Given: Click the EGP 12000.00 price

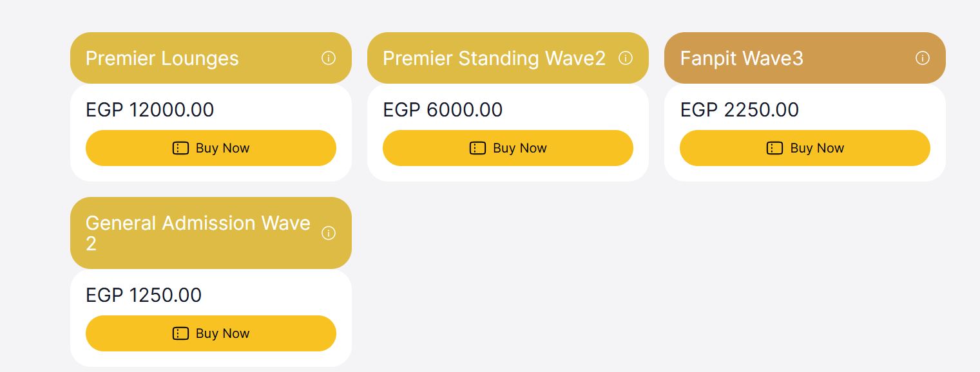Looking at the screenshot, I should (x=149, y=110).
